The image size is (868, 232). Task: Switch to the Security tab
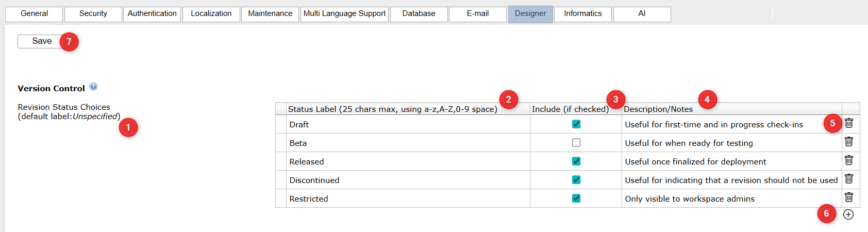[x=93, y=14]
